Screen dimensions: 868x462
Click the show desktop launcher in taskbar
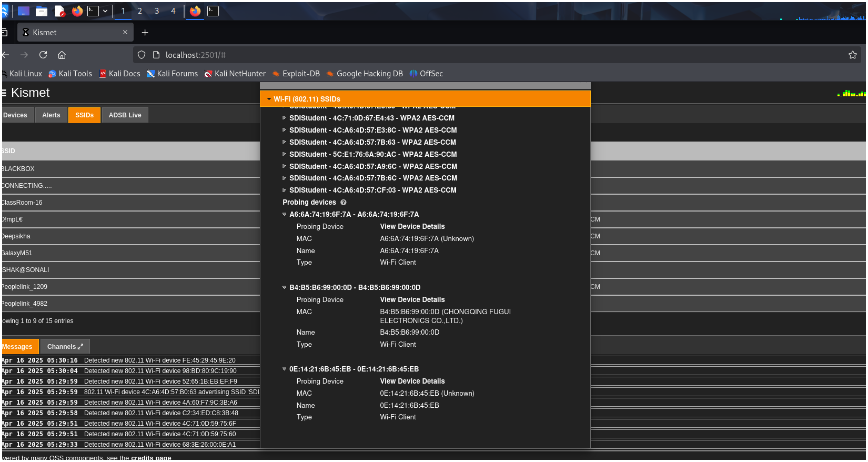click(x=24, y=11)
